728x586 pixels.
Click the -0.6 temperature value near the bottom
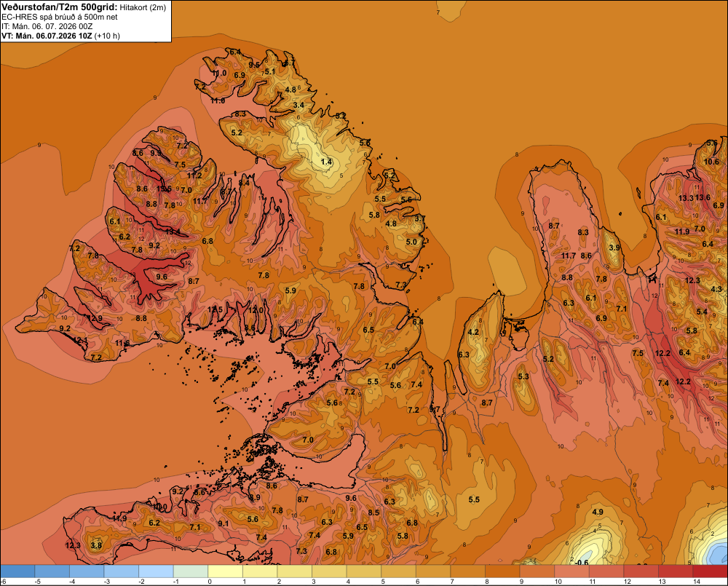tap(582, 563)
